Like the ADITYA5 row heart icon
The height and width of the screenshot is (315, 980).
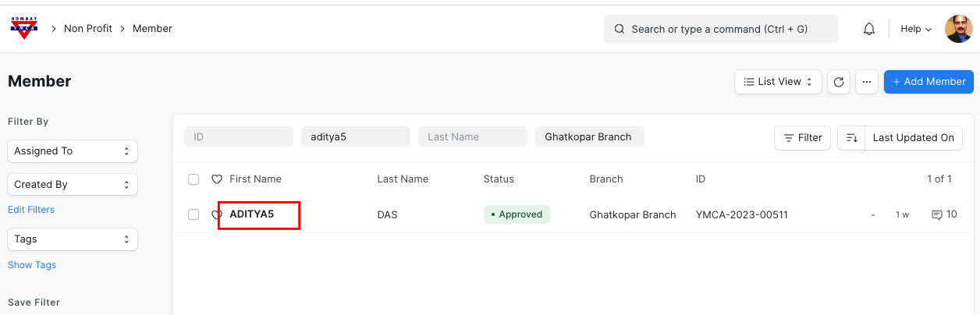point(217,214)
